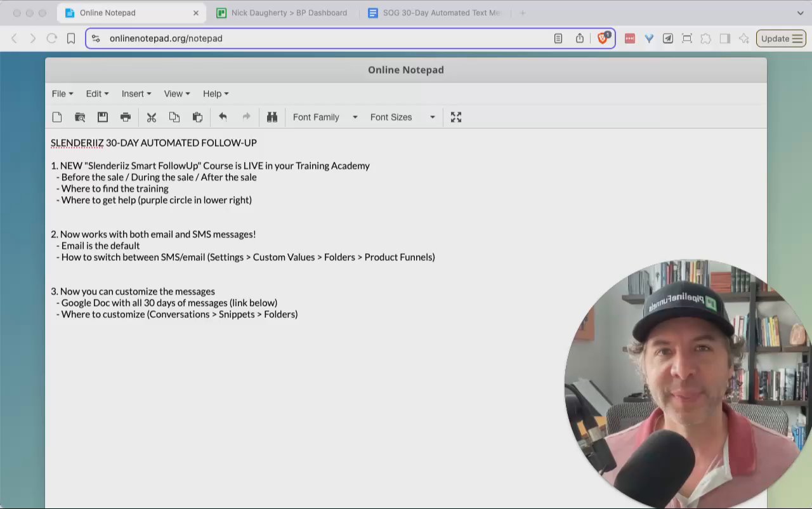Undo the last edit
This screenshot has width=812, height=509.
(223, 117)
